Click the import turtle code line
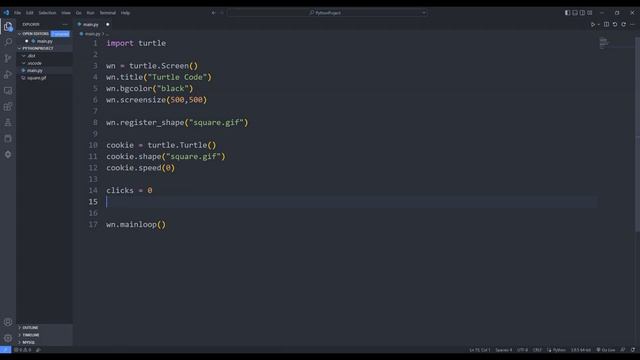Image resolution: width=640 pixels, height=360 pixels. point(136,43)
